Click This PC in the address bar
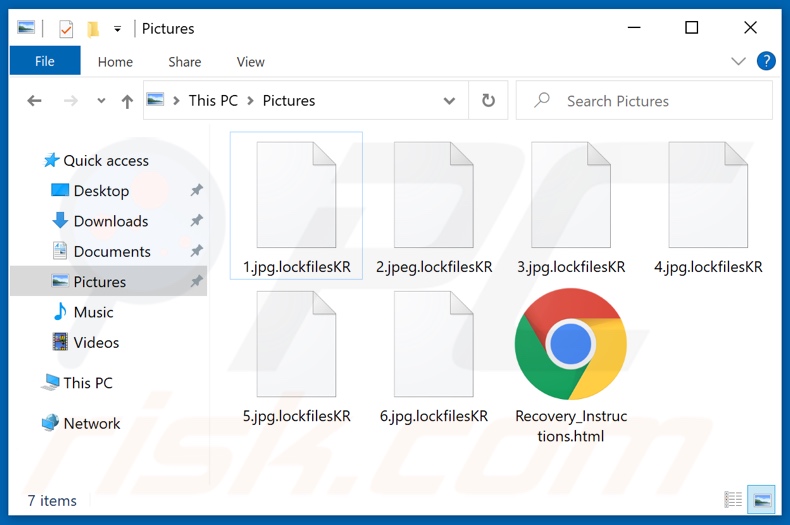 213,101
